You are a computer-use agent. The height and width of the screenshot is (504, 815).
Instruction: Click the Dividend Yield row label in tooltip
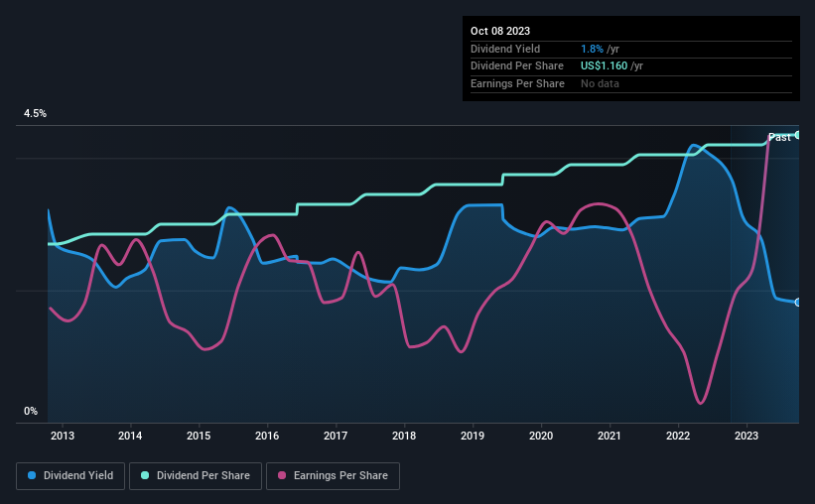coord(505,49)
